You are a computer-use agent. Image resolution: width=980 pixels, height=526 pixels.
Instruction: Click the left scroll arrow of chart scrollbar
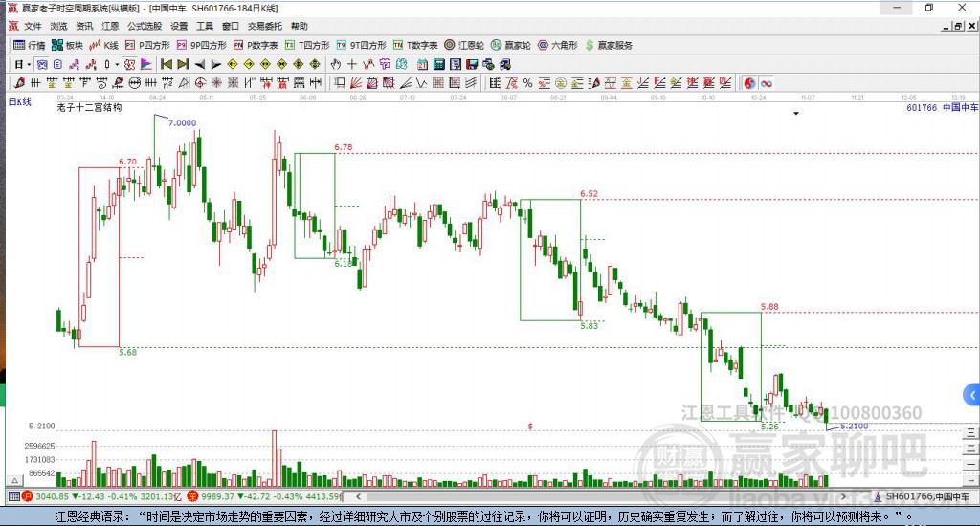(x=358, y=496)
